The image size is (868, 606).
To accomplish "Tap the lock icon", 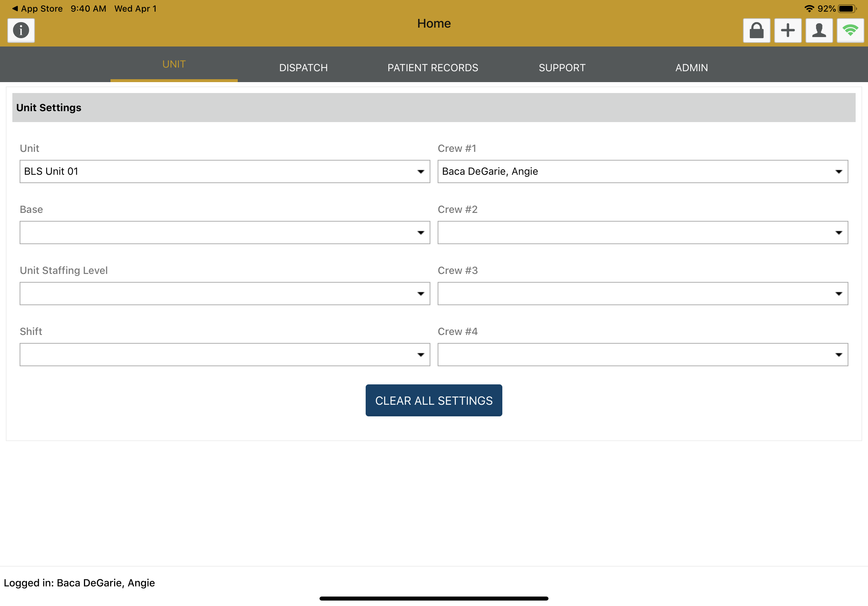I will (x=756, y=30).
